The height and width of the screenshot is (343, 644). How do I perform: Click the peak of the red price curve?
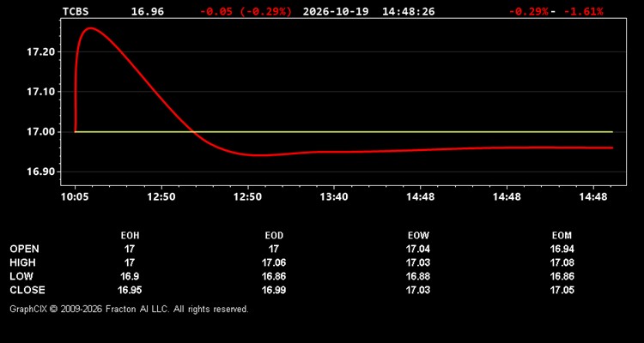(90, 28)
